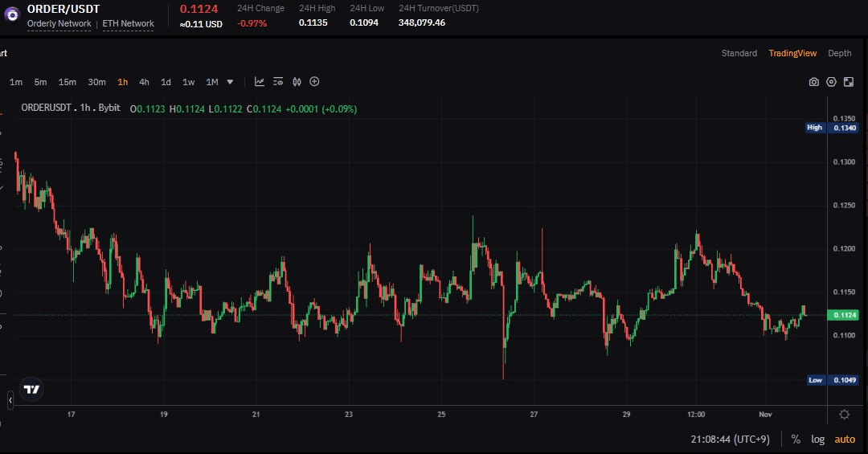
Task: Click the High 0.1340 price label
Action: click(x=832, y=127)
